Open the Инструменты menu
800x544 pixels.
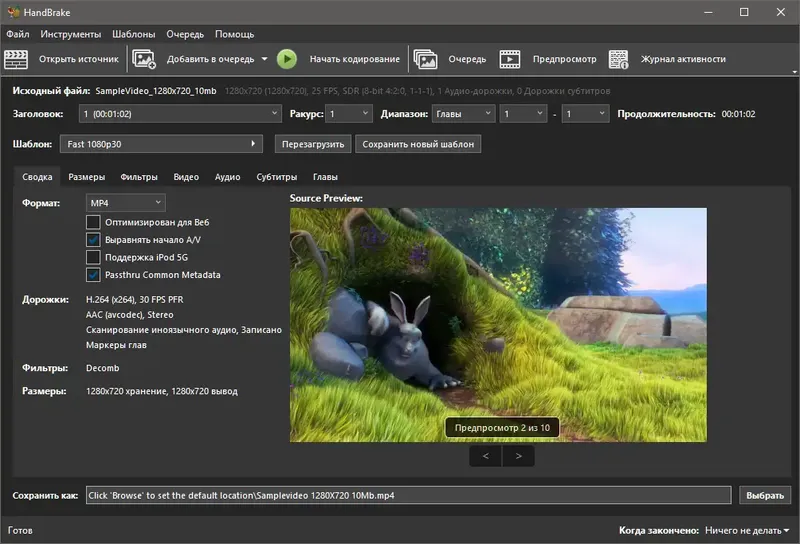tap(70, 34)
